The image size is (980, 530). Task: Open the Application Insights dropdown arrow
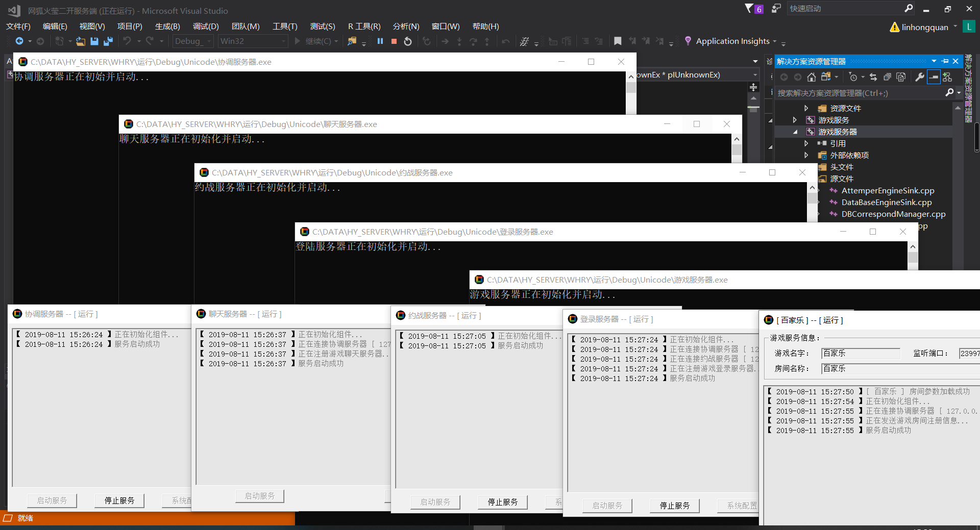click(775, 41)
